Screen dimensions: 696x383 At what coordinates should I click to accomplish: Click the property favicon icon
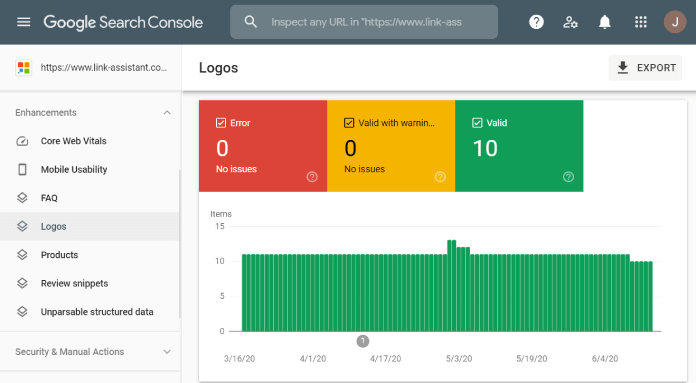tap(24, 68)
